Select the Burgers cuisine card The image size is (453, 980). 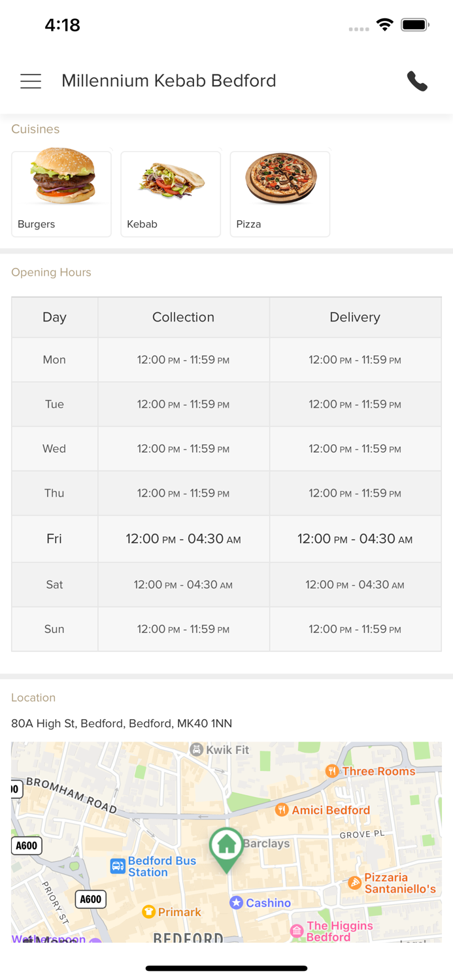click(61, 193)
